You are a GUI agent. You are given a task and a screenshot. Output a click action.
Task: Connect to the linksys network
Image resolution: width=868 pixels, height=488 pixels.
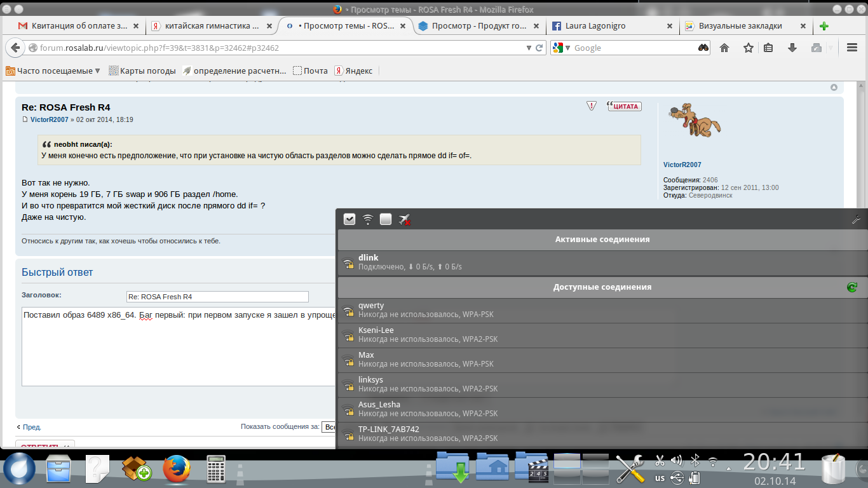click(x=602, y=384)
